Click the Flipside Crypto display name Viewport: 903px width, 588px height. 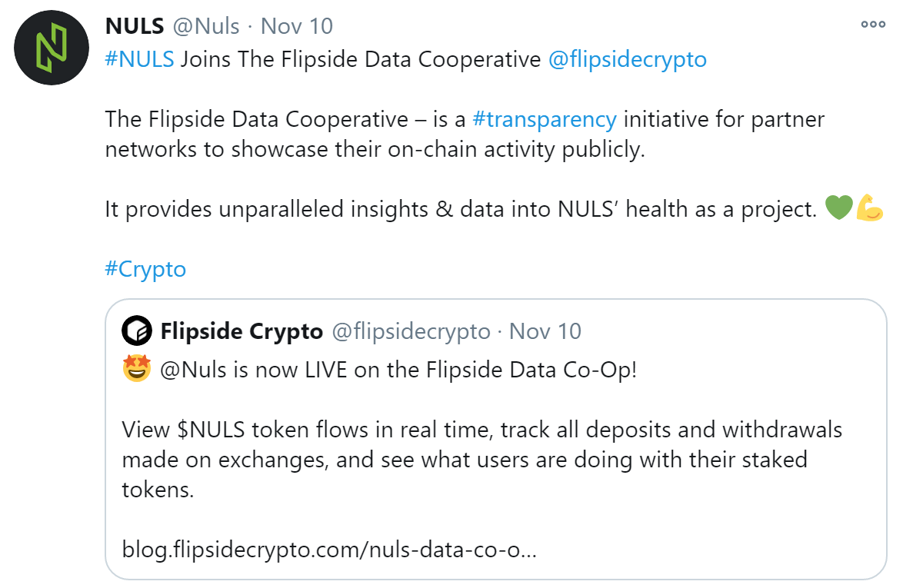point(242,331)
